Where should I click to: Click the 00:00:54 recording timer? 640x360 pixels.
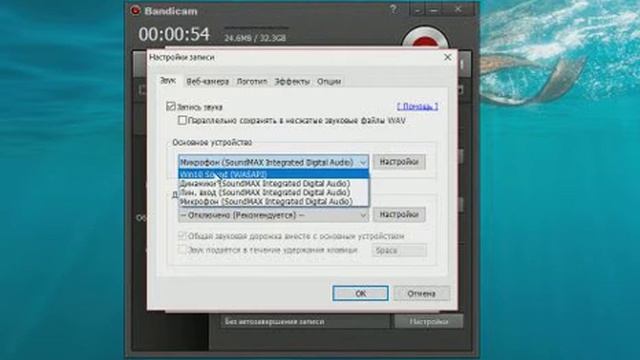174,34
